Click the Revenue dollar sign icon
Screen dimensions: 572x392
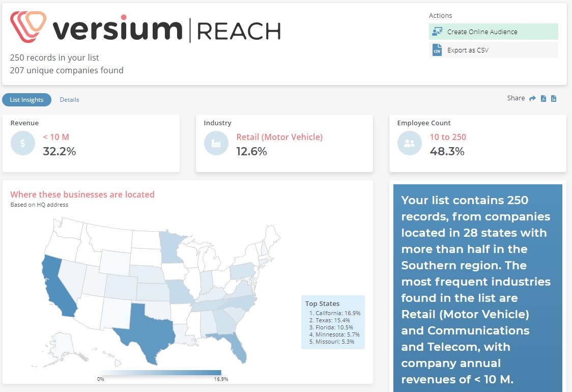[x=22, y=143]
